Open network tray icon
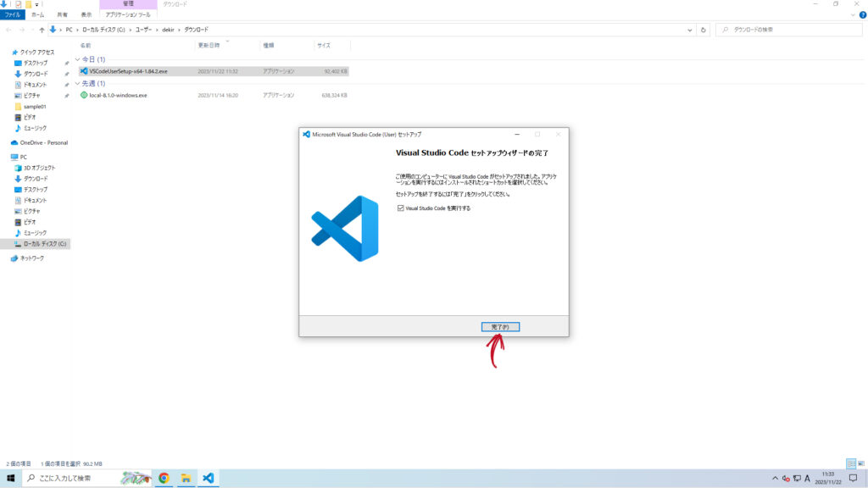The height and width of the screenshot is (488, 868). [797, 479]
